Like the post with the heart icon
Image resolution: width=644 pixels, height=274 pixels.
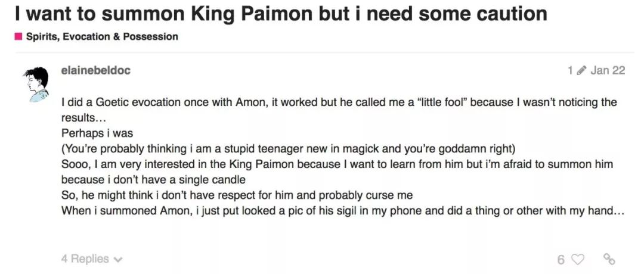[578, 259]
